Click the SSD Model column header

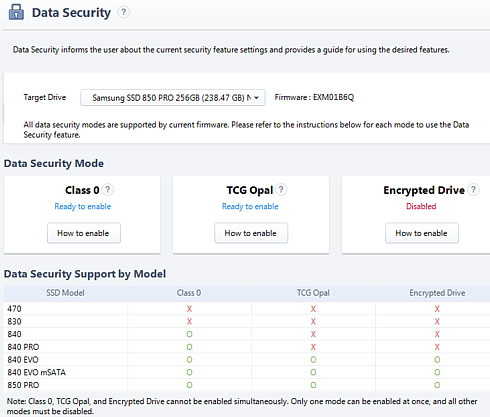pyautogui.click(x=65, y=293)
